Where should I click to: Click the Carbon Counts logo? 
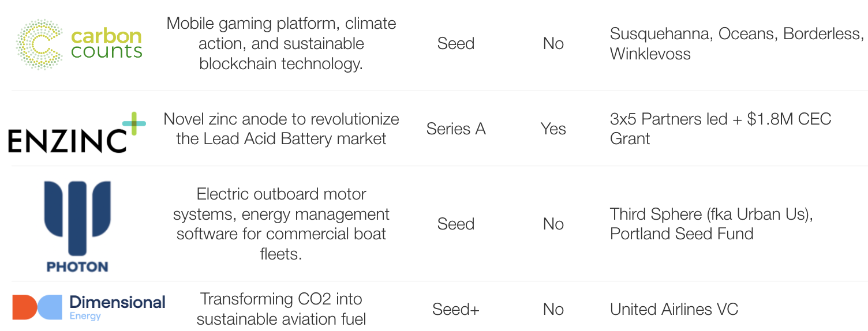79,44
